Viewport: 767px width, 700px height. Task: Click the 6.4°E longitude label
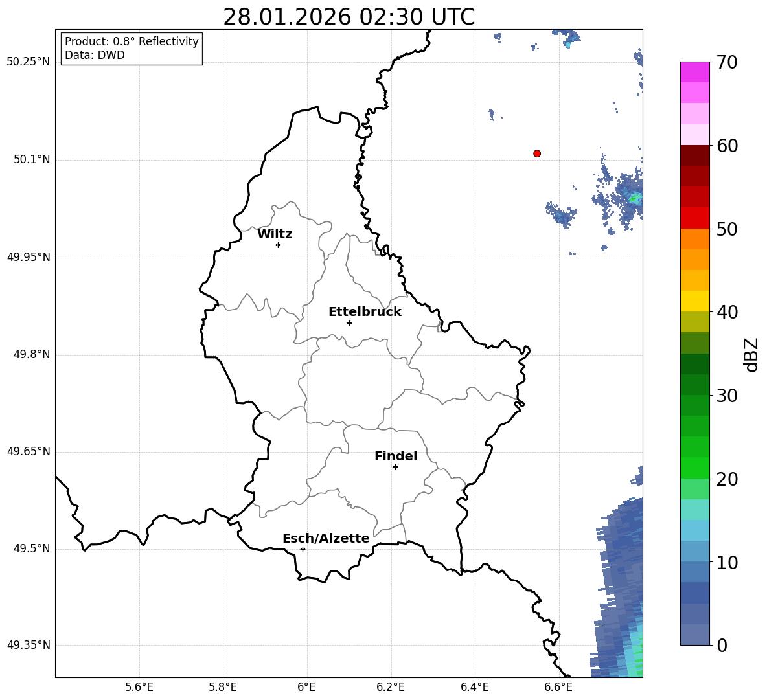click(x=474, y=687)
